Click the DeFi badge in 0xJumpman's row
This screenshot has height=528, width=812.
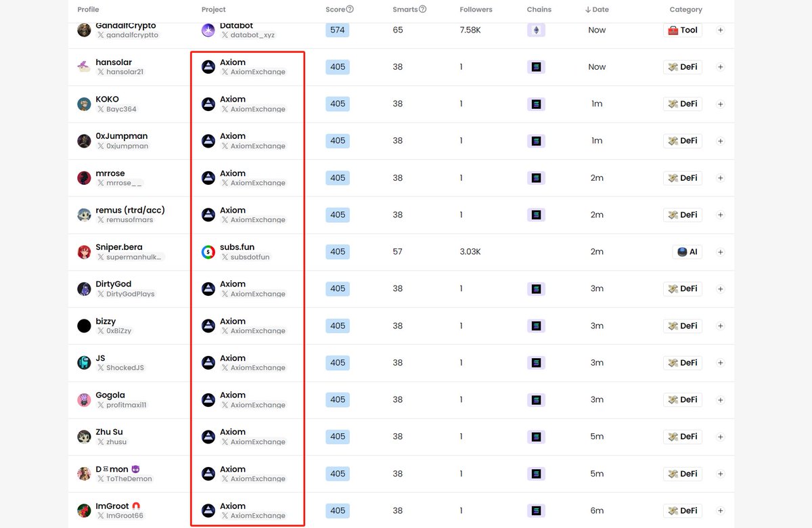click(683, 141)
